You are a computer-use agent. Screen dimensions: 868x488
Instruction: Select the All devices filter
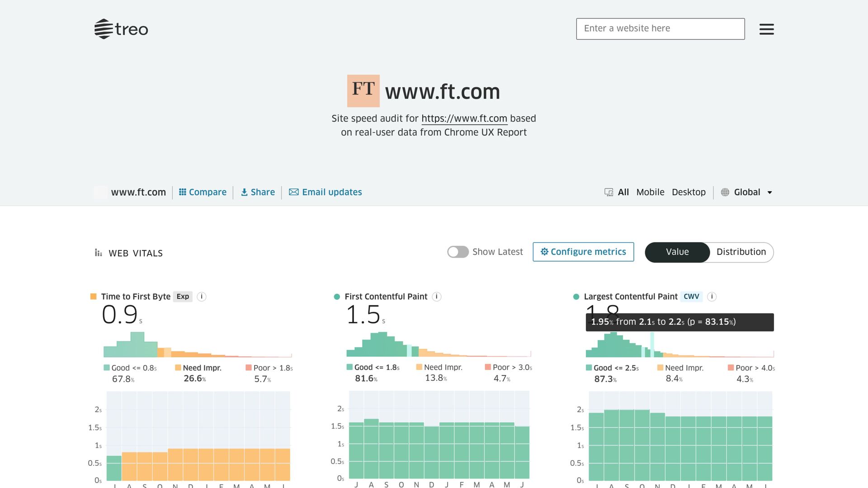click(x=623, y=192)
